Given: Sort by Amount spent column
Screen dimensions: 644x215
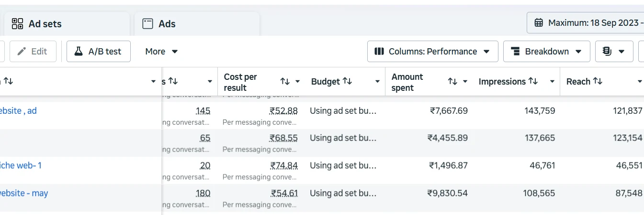Looking at the screenshot, I should [452, 82].
